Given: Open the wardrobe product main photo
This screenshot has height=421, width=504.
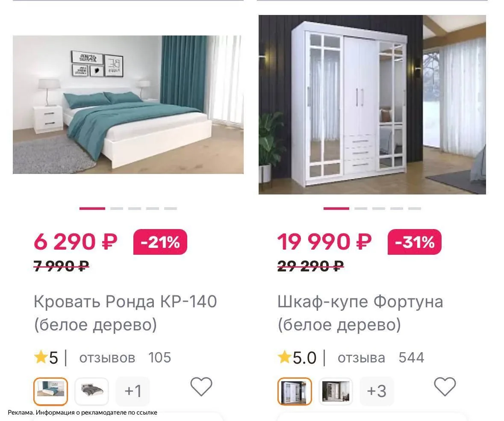Looking at the screenshot, I should 372,104.
